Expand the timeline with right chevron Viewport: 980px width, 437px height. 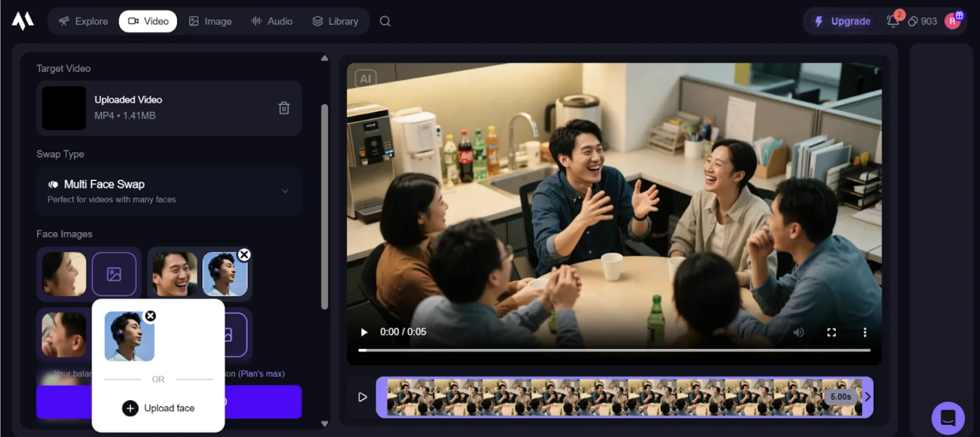click(867, 397)
